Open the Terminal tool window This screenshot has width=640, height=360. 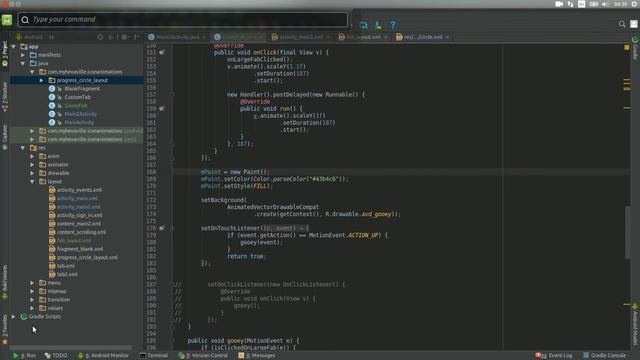(x=154, y=356)
